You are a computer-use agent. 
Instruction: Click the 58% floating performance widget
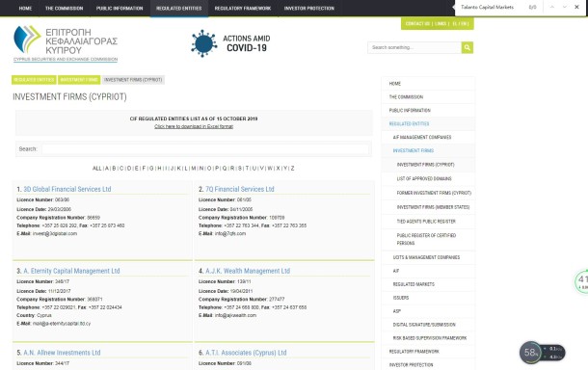542,353
